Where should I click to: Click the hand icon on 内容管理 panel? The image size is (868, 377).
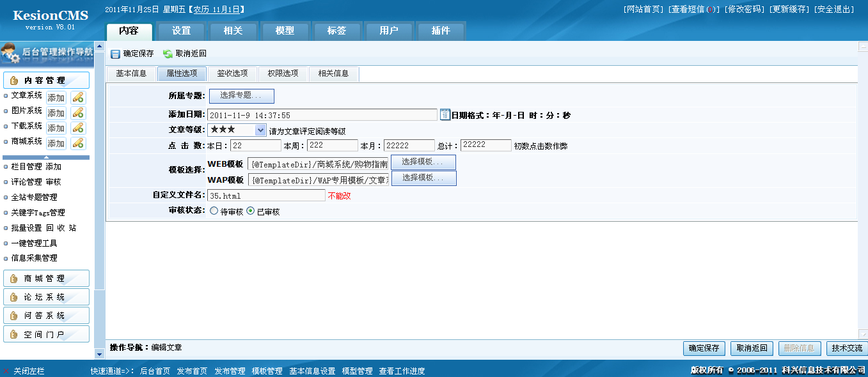[x=14, y=81]
